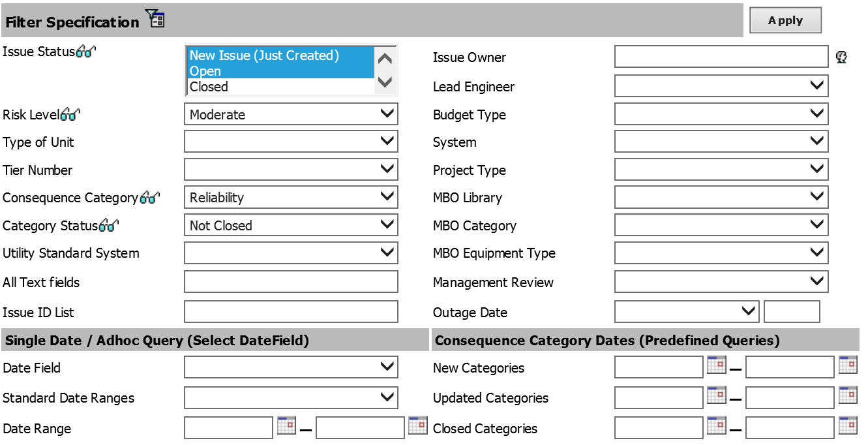The height and width of the screenshot is (445, 868).
Task: Click the glasses icon beside Issue Status
Action: [x=86, y=52]
